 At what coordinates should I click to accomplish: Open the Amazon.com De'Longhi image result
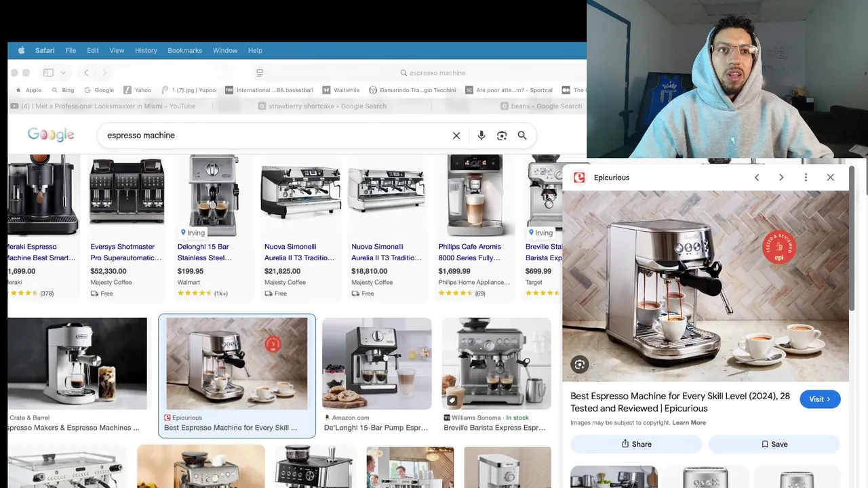377,363
